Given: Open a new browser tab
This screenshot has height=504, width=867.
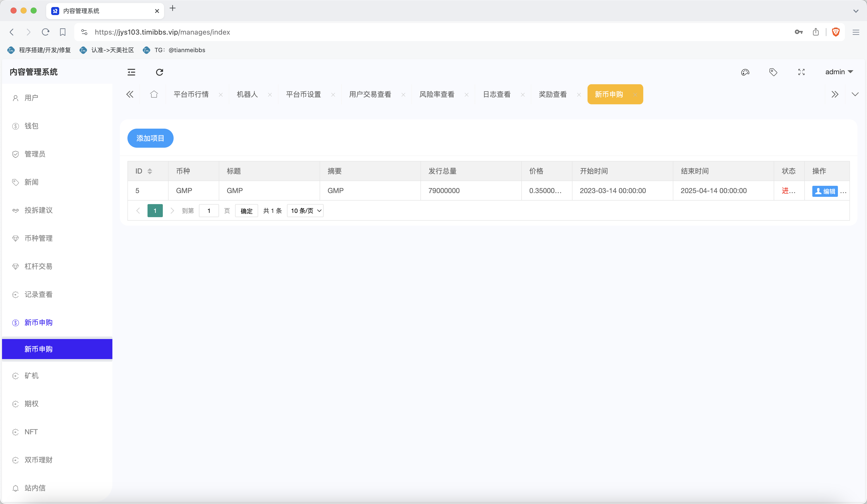Looking at the screenshot, I should [x=173, y=8].
